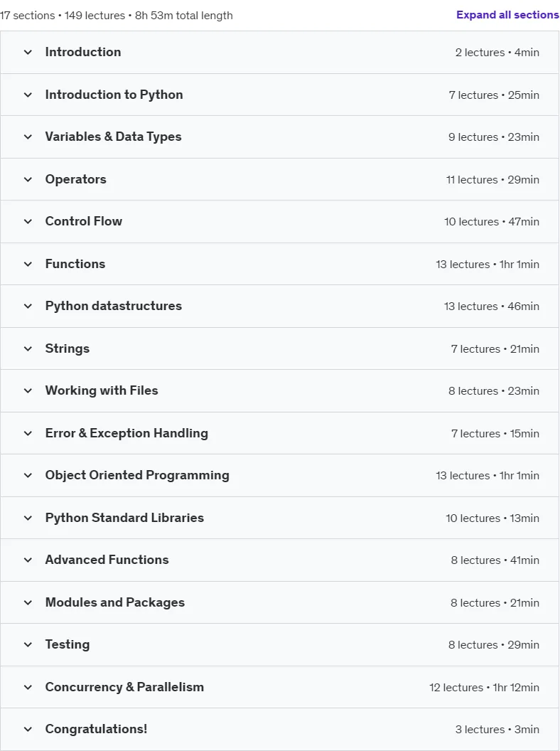Expand the Introduction section chevron
This screenshot has width=560, height=751.
28,52
